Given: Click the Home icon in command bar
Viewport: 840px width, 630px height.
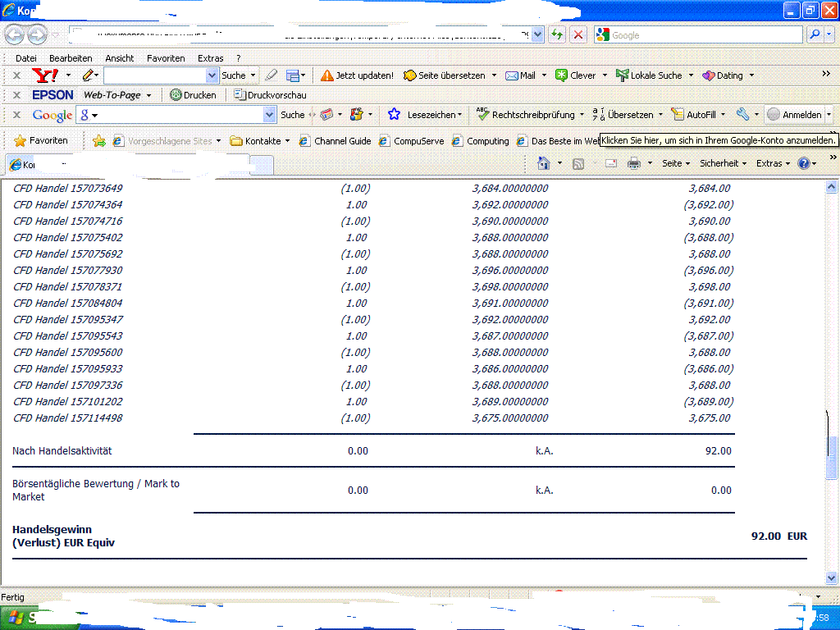Looking at the screenshot, I should pyautogui.click(x=543, y=163).
